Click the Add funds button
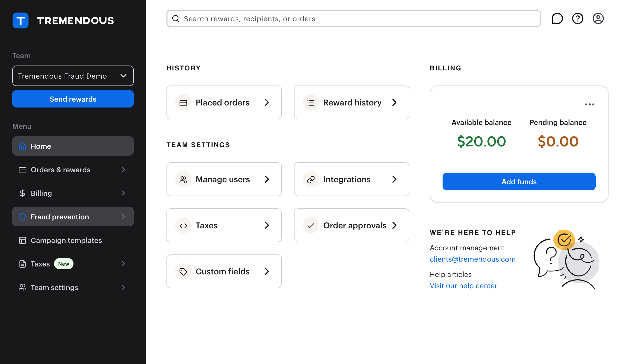The image size is (629, 364). [519, 181]
